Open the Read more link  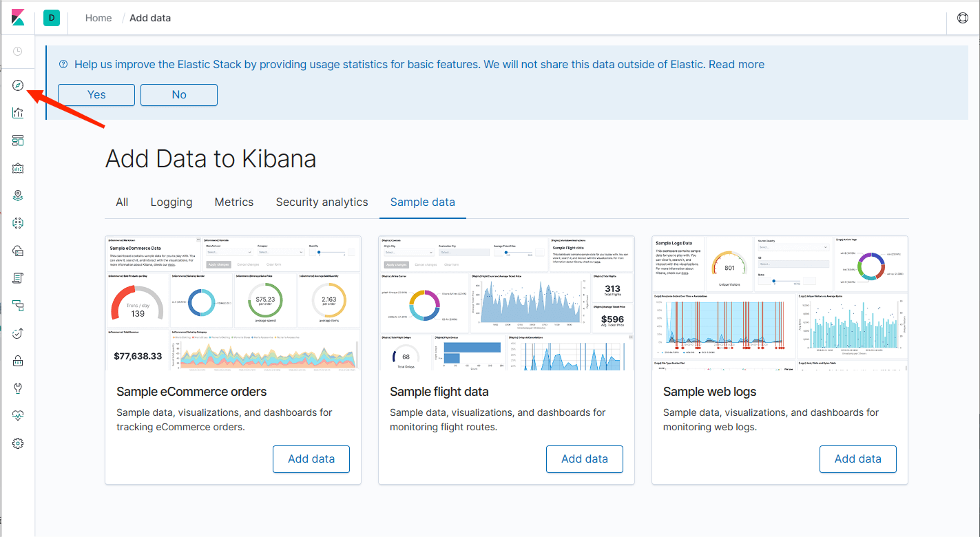click(x=736, y=64)
